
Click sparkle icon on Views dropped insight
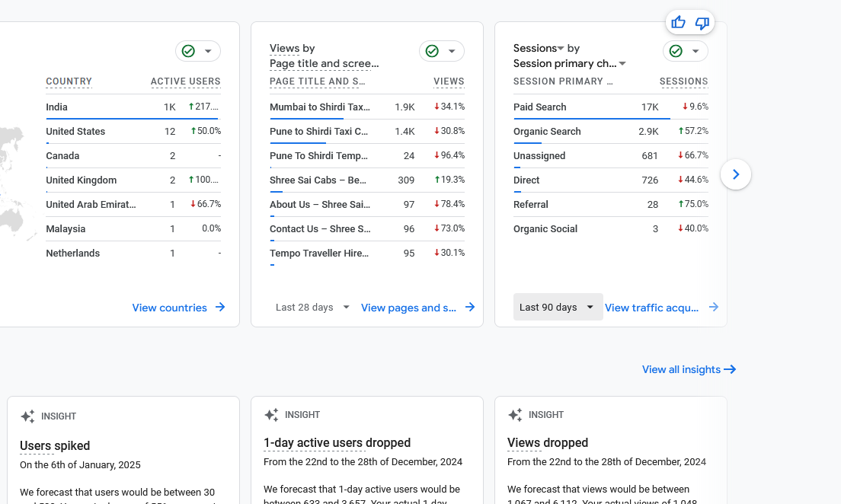(515, 415)
